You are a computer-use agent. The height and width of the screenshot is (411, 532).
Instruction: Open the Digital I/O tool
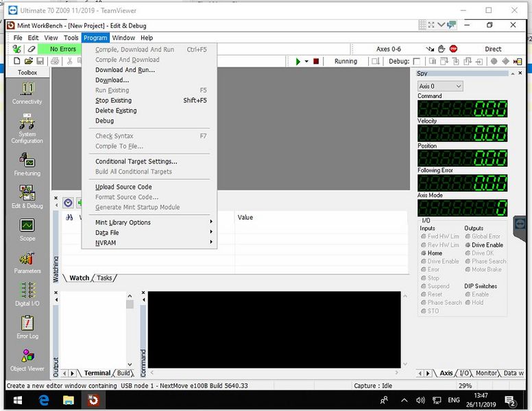coord(27,294)
